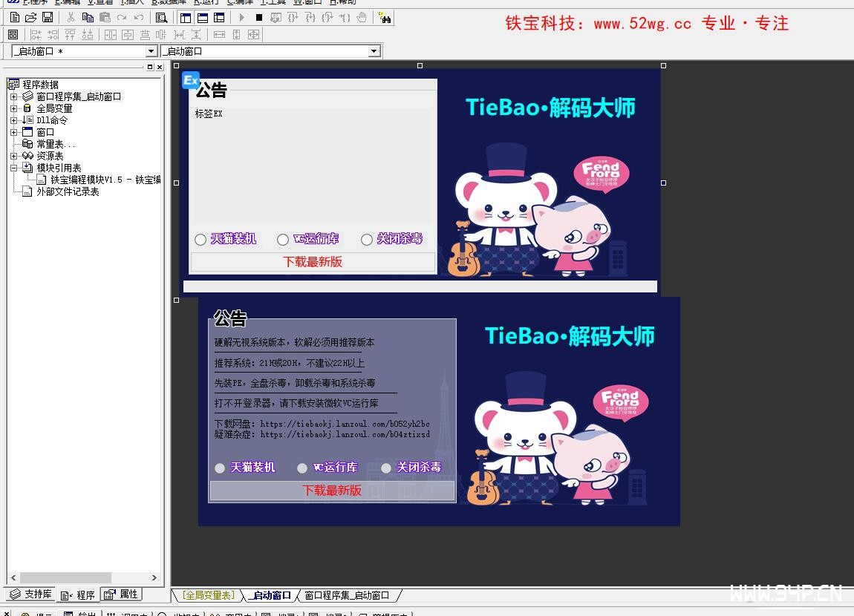Click the center horizontally in window icon
This screenshot has height=616, width=854.
(111, 35)
